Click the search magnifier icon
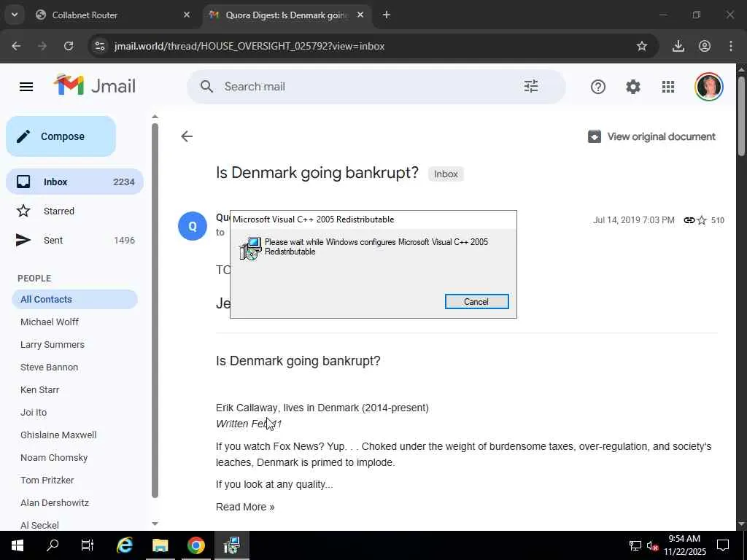This screenshot has height=560, width=747. click(206, 87)
